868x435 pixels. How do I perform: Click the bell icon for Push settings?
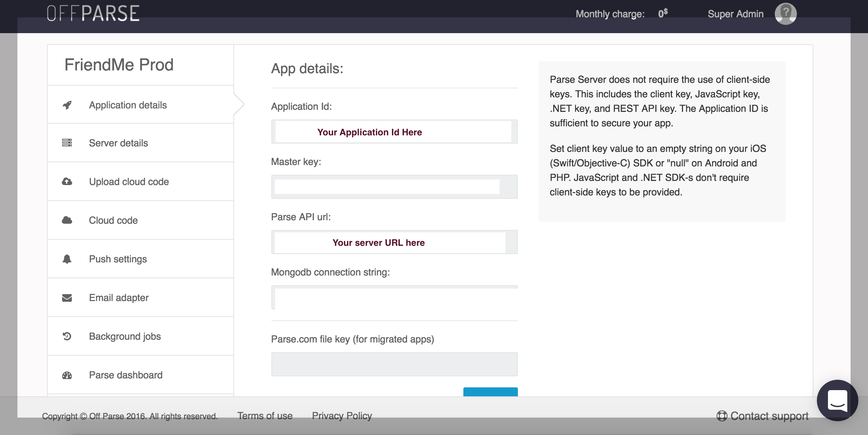click(67, 259)
